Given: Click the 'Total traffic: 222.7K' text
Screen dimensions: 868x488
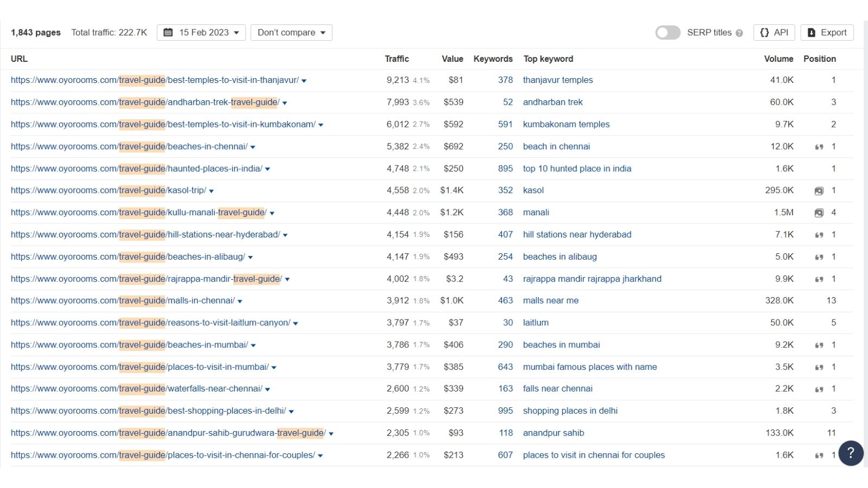Looking at the screenshot, I should click(109, 33).
